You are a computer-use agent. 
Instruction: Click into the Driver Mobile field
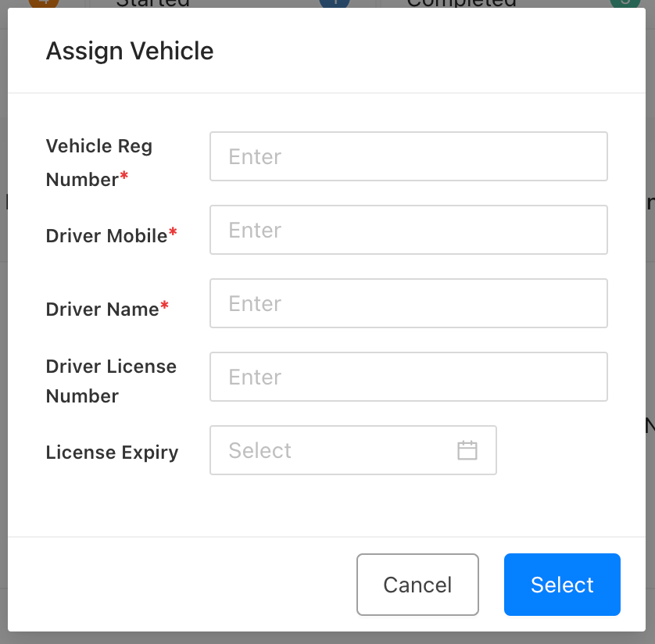click(408, 230)
